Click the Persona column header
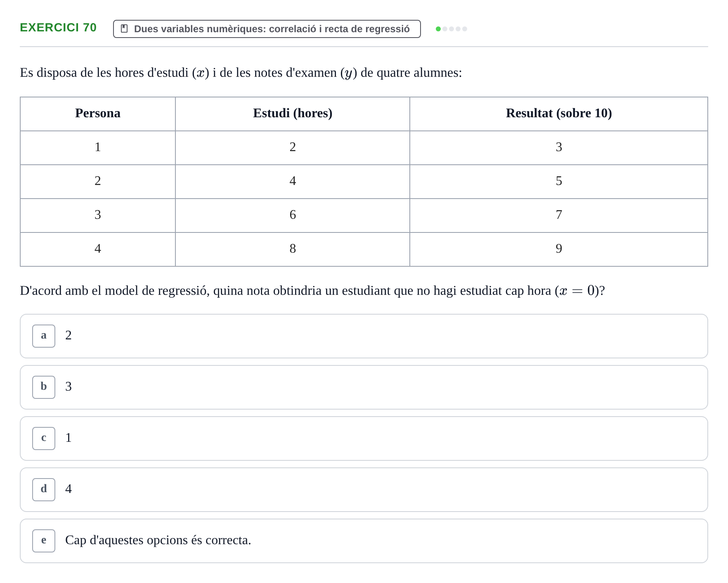The image size is (728, 583). 98,114
